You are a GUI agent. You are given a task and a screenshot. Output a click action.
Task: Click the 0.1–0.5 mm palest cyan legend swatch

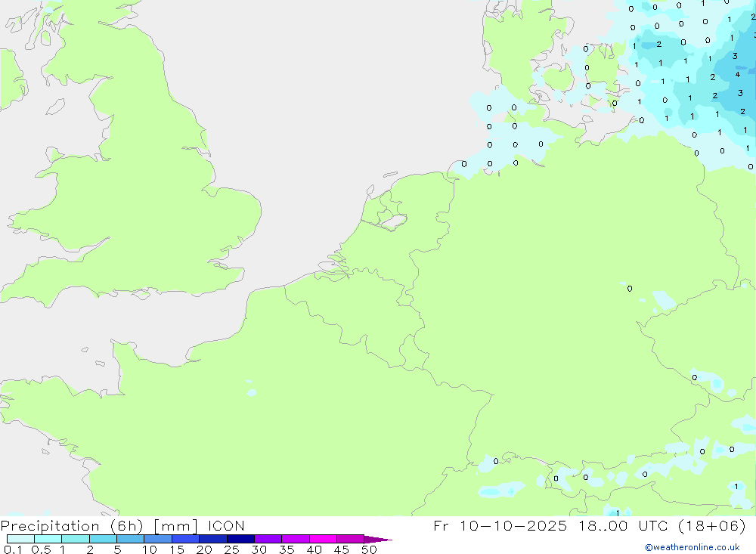20,539
